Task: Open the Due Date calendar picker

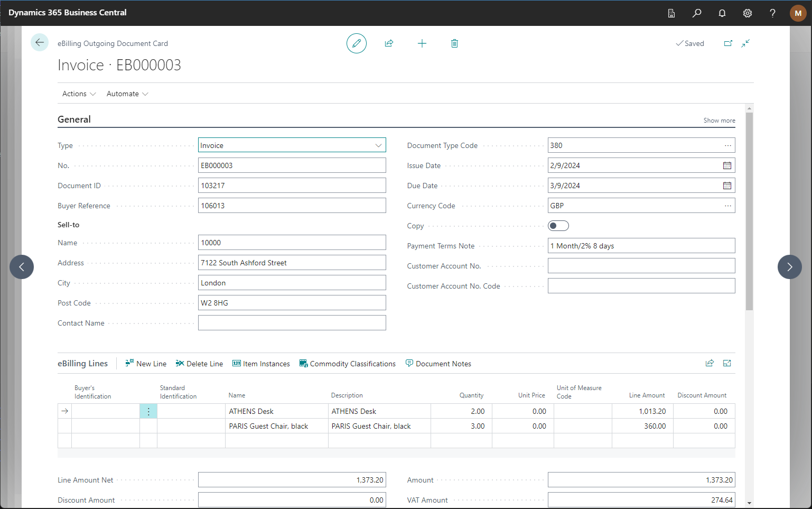Action: (727, 186)
